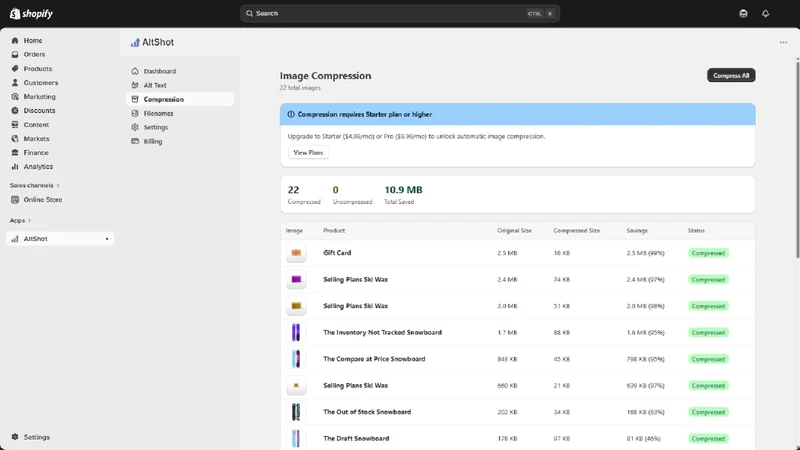The image size is (800, 450).
Task: Click the Finance icon
Action: (15, 153)
